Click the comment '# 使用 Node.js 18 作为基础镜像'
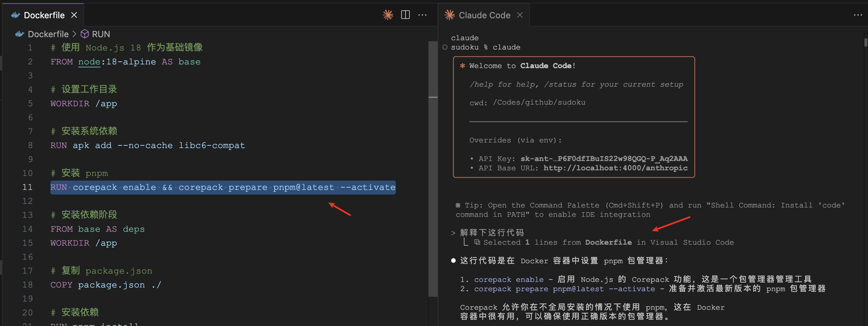Screen dimensions: 868x326 pos(126,47)
